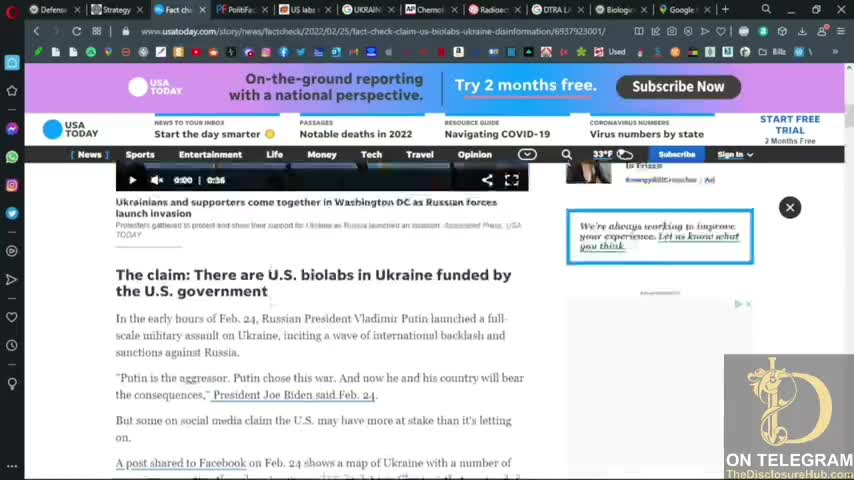Screen dimensions: 854x480
Task: Open downloads arrow icon in toolbar
Action: (x=802, y=32)
